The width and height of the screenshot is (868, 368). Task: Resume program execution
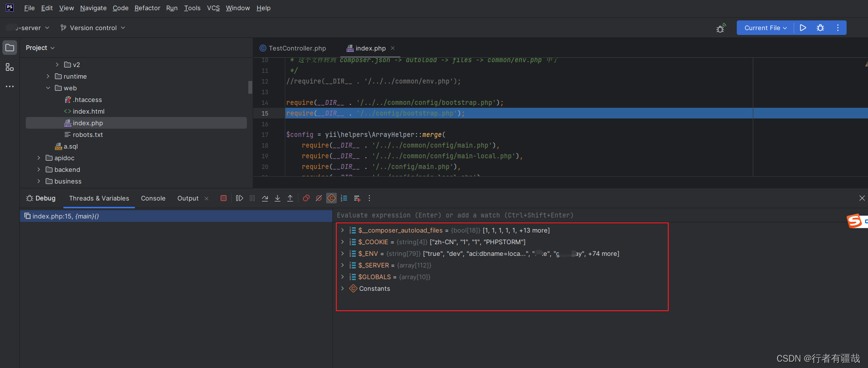point(240,198)
